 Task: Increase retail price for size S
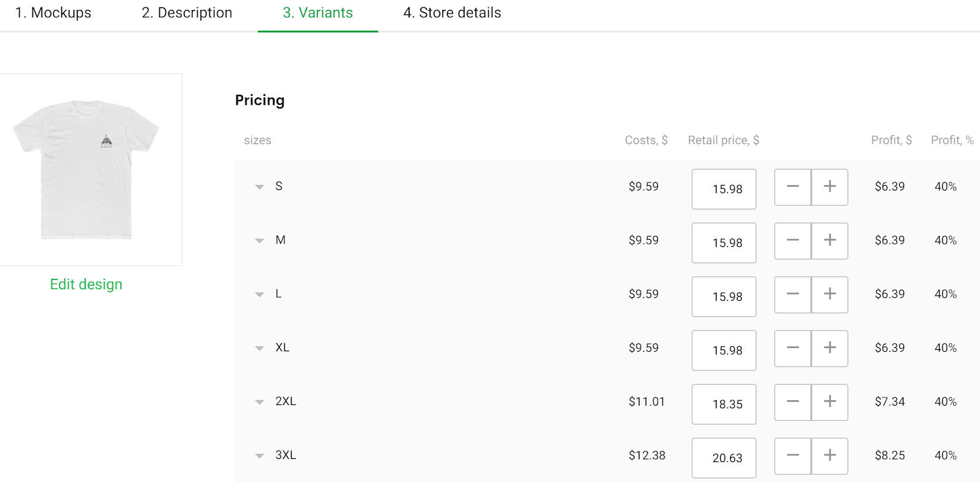[x=829, y=187]
